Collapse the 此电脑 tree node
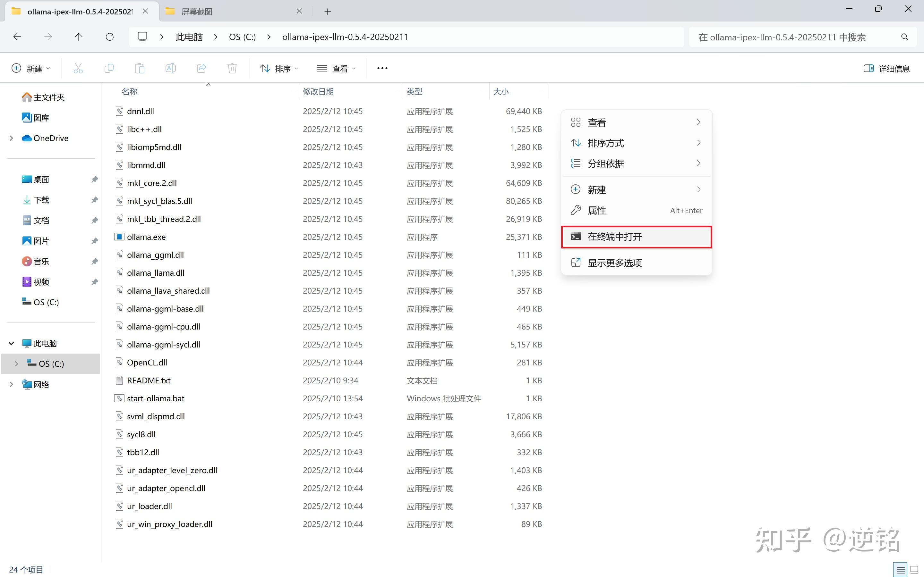Viewport: 924px width, 577px height. [12, 343]
